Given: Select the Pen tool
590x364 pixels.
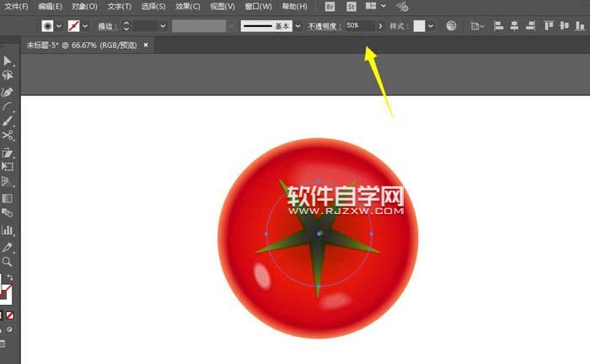Looking at the screenshot, I should (x=7, y=92).
